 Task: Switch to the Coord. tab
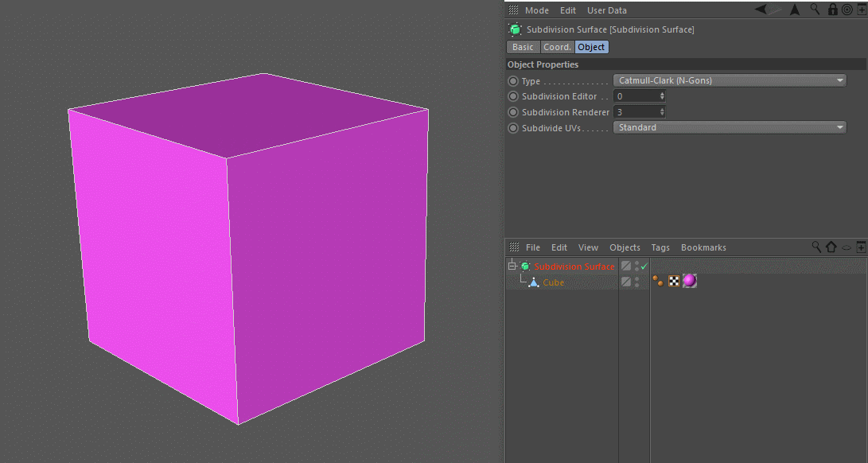[557, 47]
